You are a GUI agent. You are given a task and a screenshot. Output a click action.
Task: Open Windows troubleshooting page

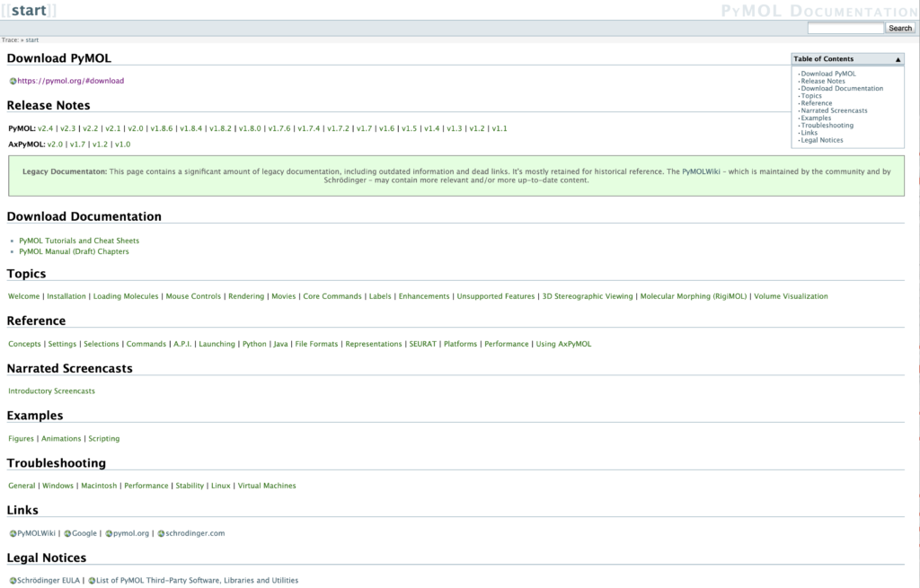pyautogui.click(x=57, y=486)
